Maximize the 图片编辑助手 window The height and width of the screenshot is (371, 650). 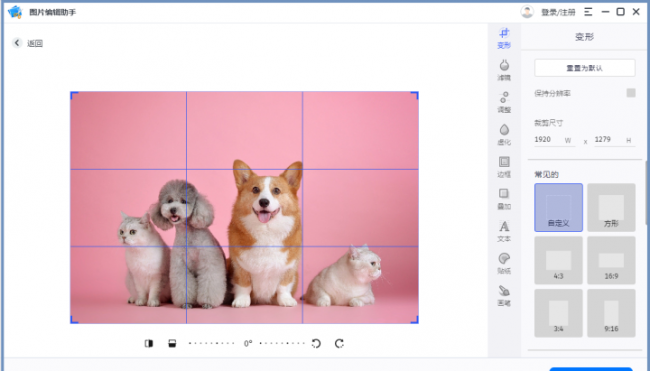click(x=620, y=12)
